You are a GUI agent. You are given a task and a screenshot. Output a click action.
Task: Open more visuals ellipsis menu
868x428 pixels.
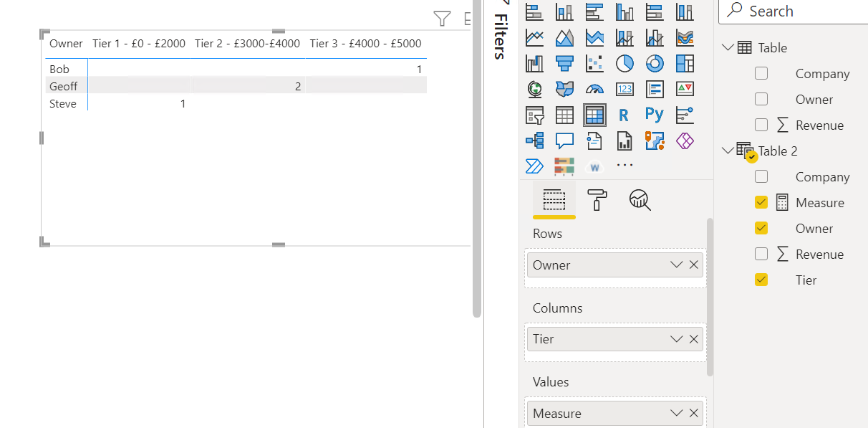pyautogui.click(x=625, y=165)
